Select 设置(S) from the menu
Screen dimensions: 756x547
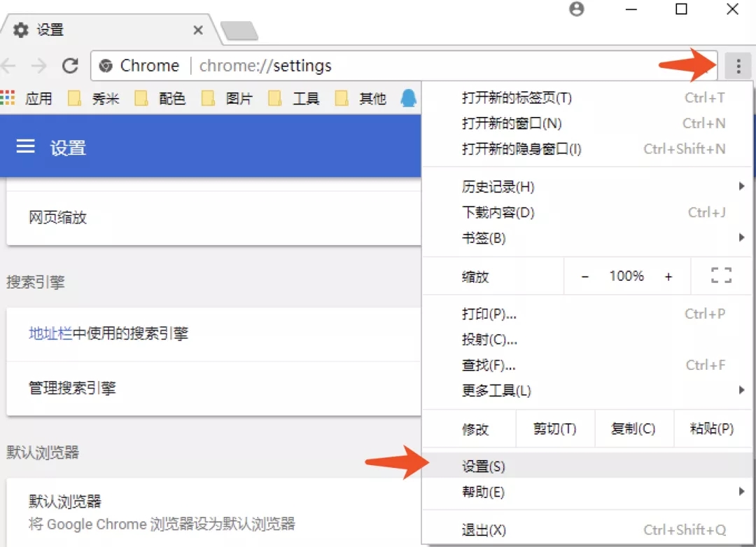click(483, 466)
